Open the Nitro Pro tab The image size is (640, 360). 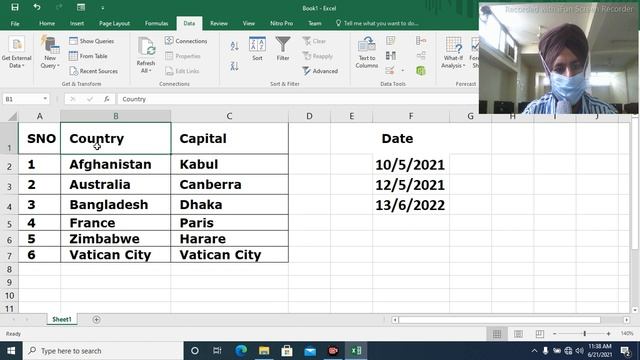click(x=281, y=23)
